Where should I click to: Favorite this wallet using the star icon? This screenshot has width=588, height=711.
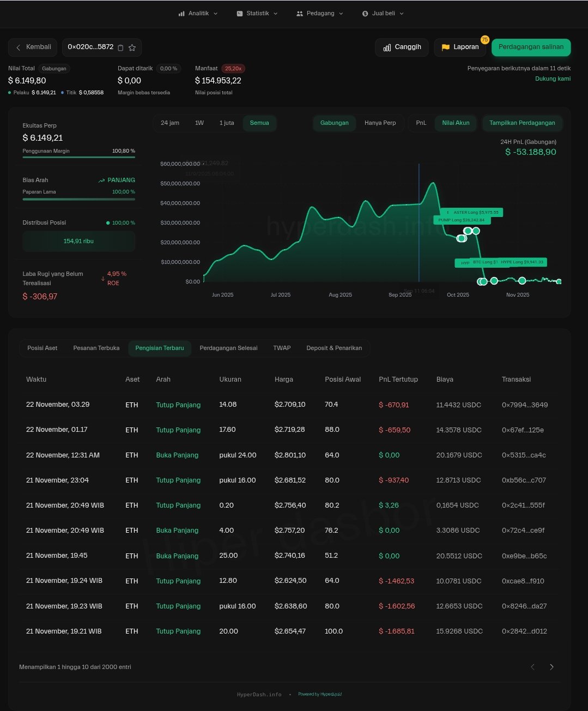(x=132, y=48)
